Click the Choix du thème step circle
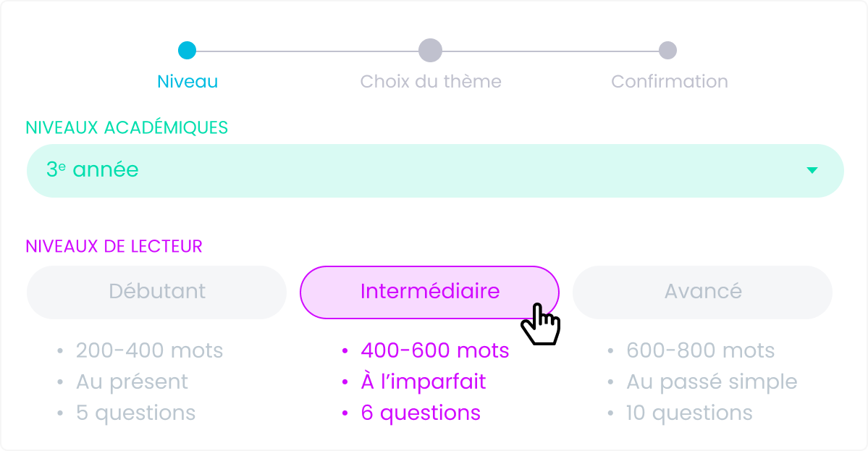This screenshot has height=451, width=868. click(430, 51)
